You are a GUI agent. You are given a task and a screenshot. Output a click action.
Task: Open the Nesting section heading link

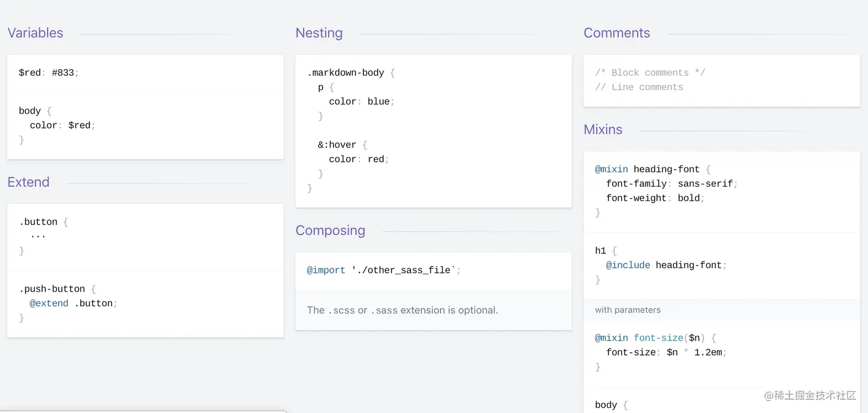click(x=319, y=33)
